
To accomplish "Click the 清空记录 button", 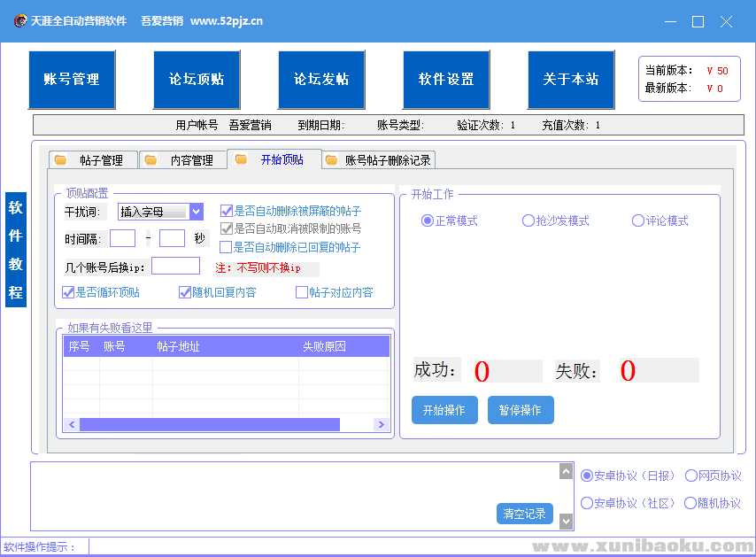I will pyautogui.click(x=524, y=514).
